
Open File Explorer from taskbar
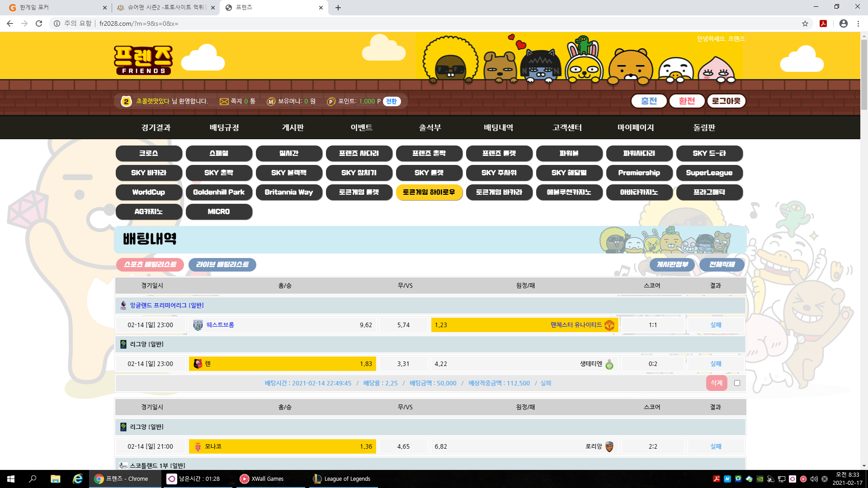point(55,479)
